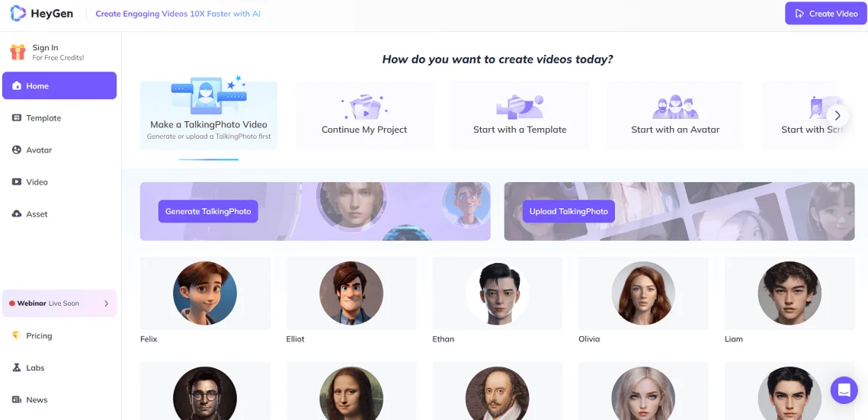Open the chat support bubble icon

point(844,390)
